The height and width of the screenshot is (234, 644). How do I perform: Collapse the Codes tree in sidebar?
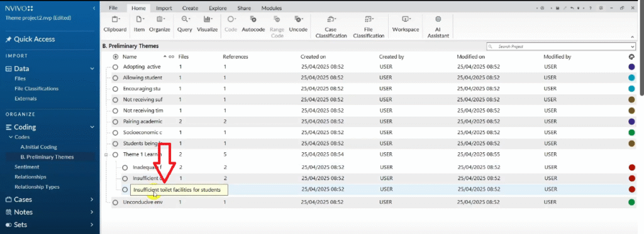click(11, 137)
